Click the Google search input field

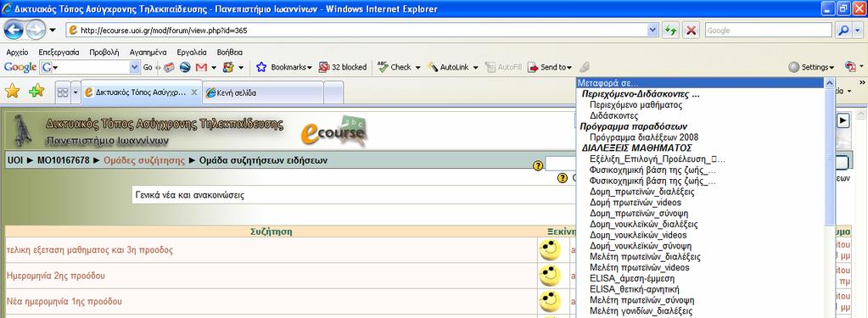[x=769, y=31]
